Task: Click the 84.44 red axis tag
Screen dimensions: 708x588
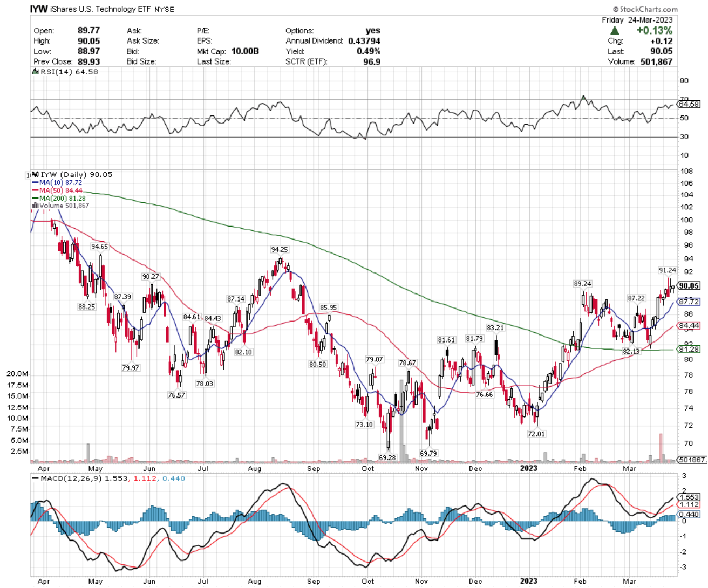Action: pyautogui.click(x=689, y=325)
